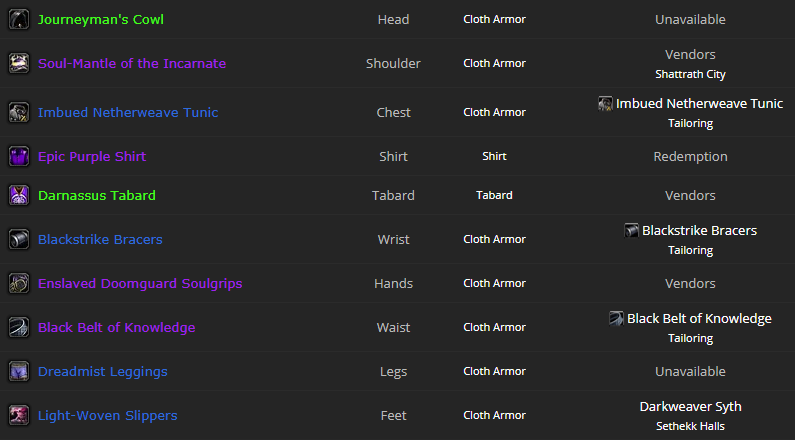Click the Journeyman's Cowl item icon

coord(18,20)
